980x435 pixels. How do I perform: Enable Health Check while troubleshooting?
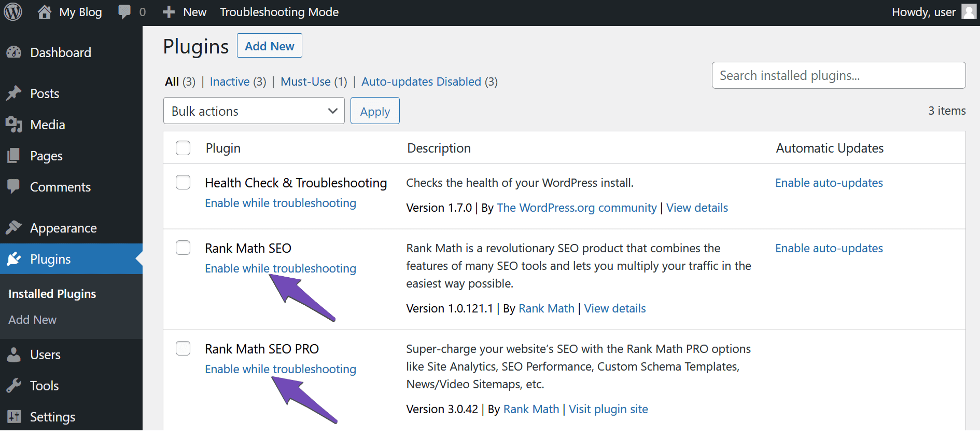pos(281,203)
